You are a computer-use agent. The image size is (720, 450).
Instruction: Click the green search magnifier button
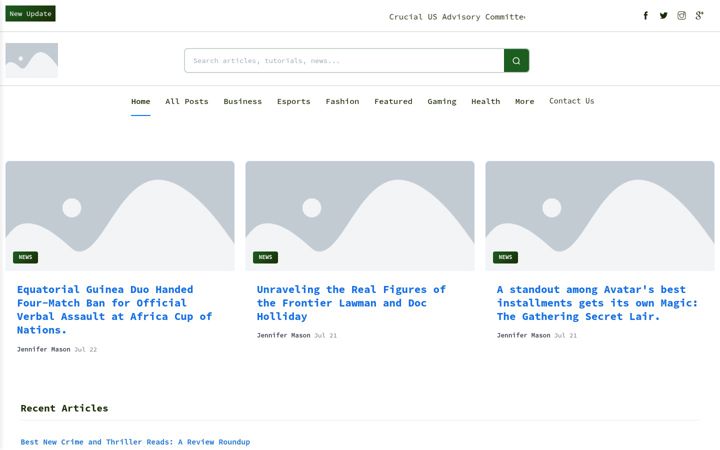pos(516,61)
